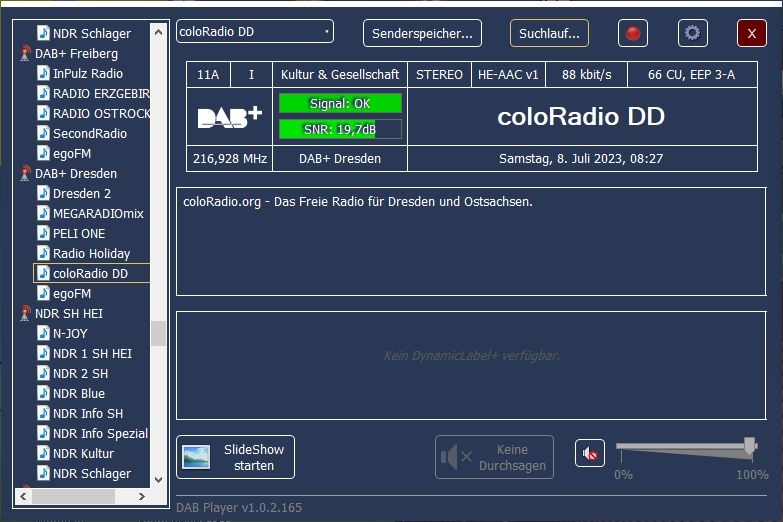Toggle the Keine Durchsagen announcements button

(494, 457)
